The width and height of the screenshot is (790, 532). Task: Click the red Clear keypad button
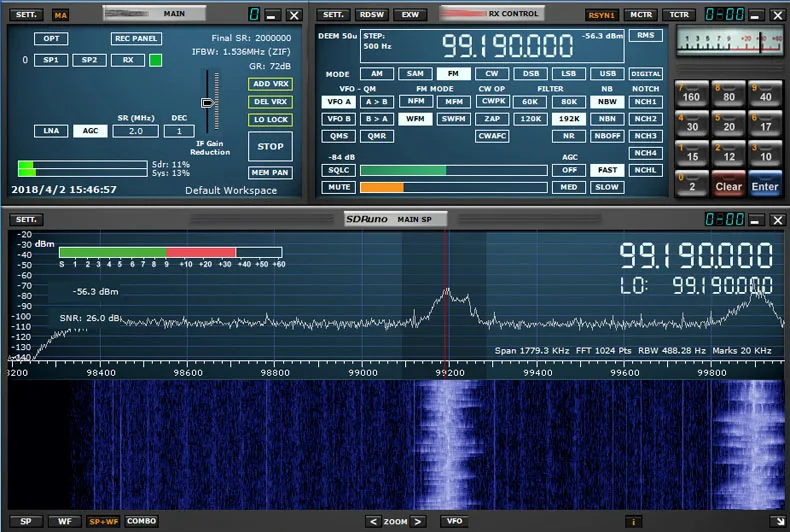729,183
